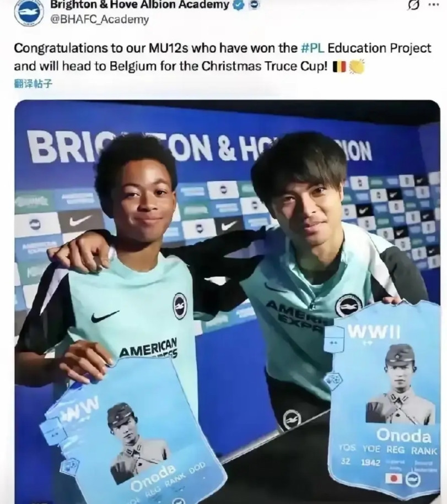The image size is (447, 504).
Task: Click the BRIGHTON & HOVE backdrop lettering in the photo
Action: pyautogui.click(x=199, y=148)
